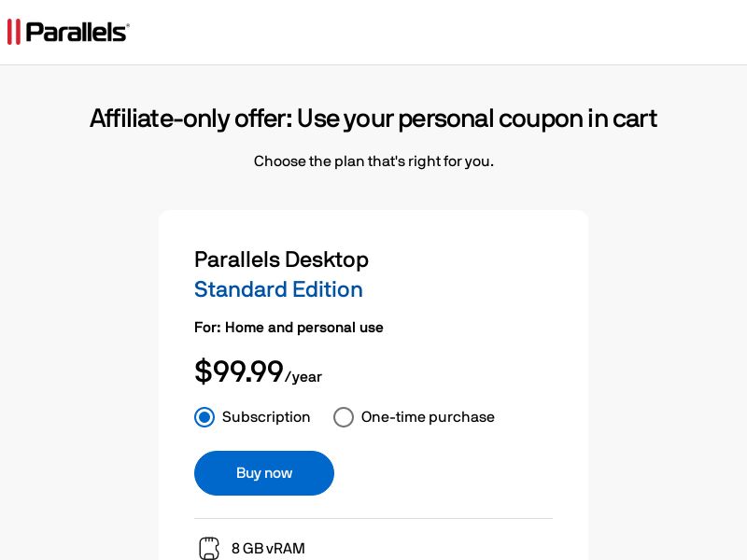
Task: Click the Standard Edition label
Action: (x=278, y=289)
